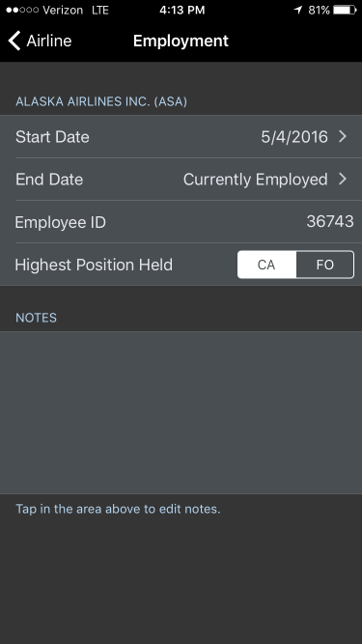Image resolution: width=362 pixels, height=644 pixels.
Task: Go back to Airline screen
Action: [x=40, y=42]
